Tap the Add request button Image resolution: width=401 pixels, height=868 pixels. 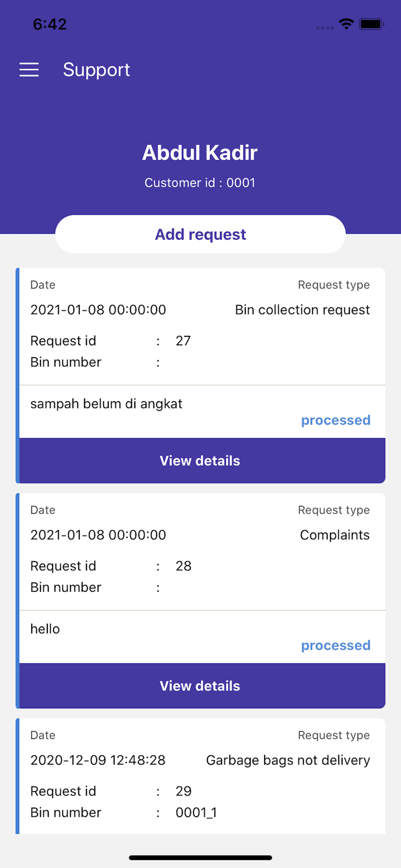pyautogui.click(x=200, y=234)
